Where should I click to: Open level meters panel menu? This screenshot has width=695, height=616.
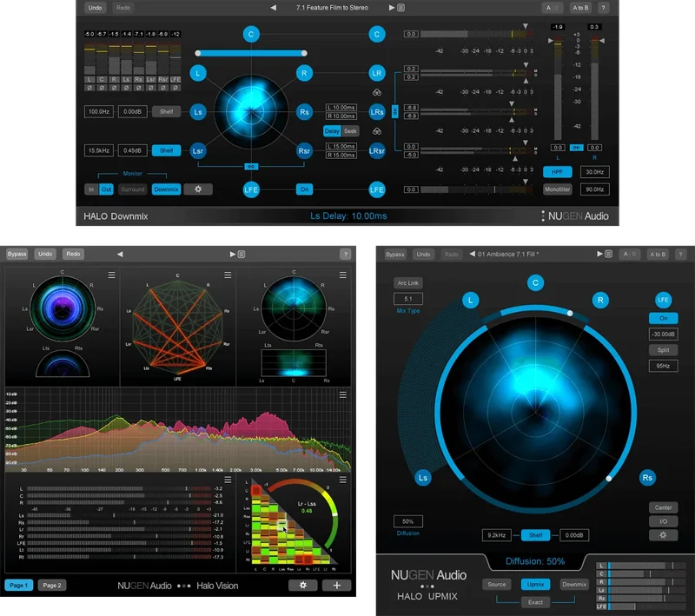tap(228, 480)
